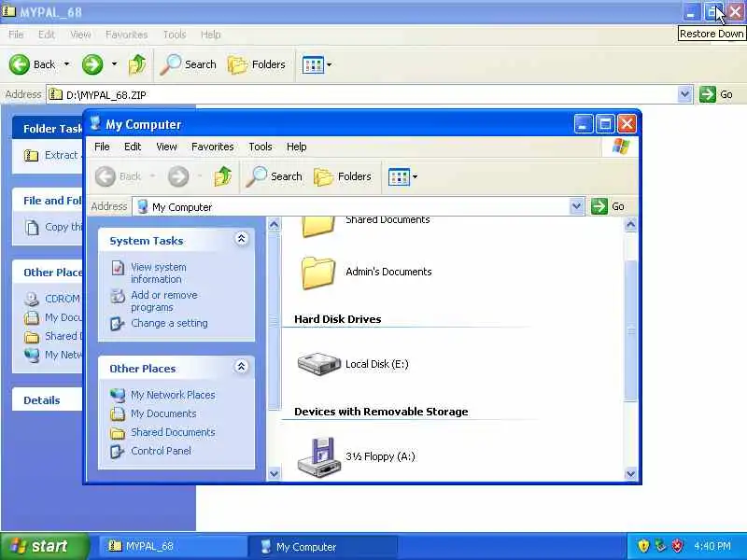
Task: Click the clock showing 4:40 PM
Action: [712, 546]
